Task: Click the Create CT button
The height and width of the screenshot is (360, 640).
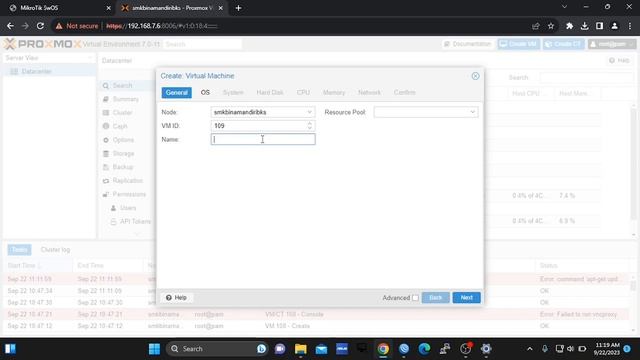Action: (563, 44)
